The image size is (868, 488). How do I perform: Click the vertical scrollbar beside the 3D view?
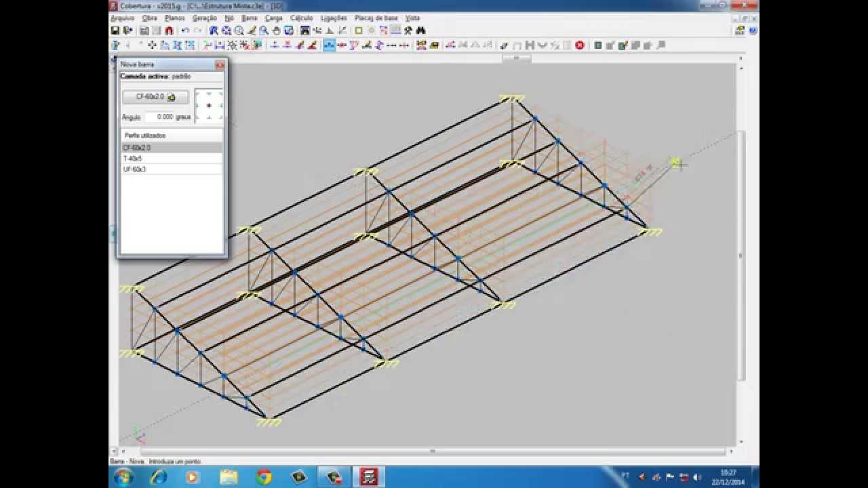[741, 256]
